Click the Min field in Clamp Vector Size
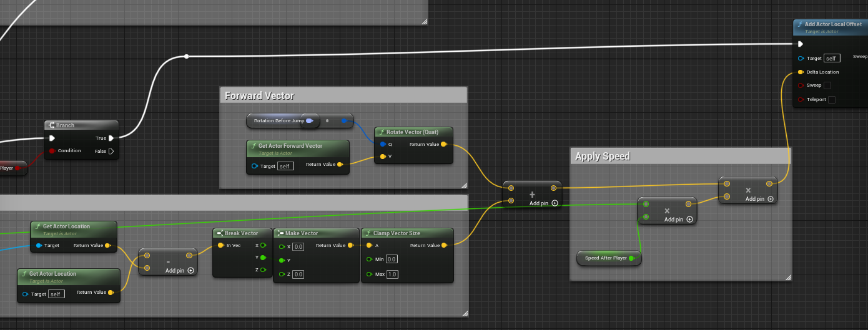Viewport: 868px width, 330px height. [x=392, y=259]
